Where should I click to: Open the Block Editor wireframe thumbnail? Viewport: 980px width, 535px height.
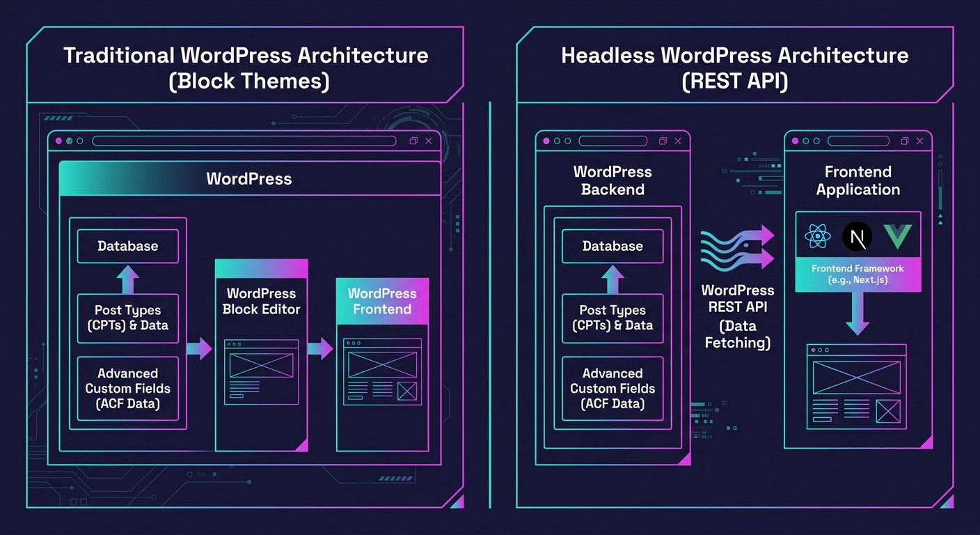pyautogui.click(x=261, y=372)
